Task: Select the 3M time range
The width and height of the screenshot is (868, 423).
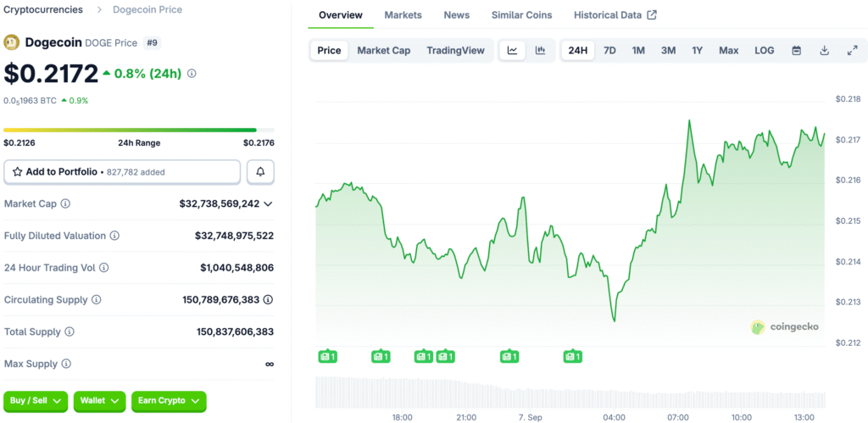Action: [x=668, y=50]
